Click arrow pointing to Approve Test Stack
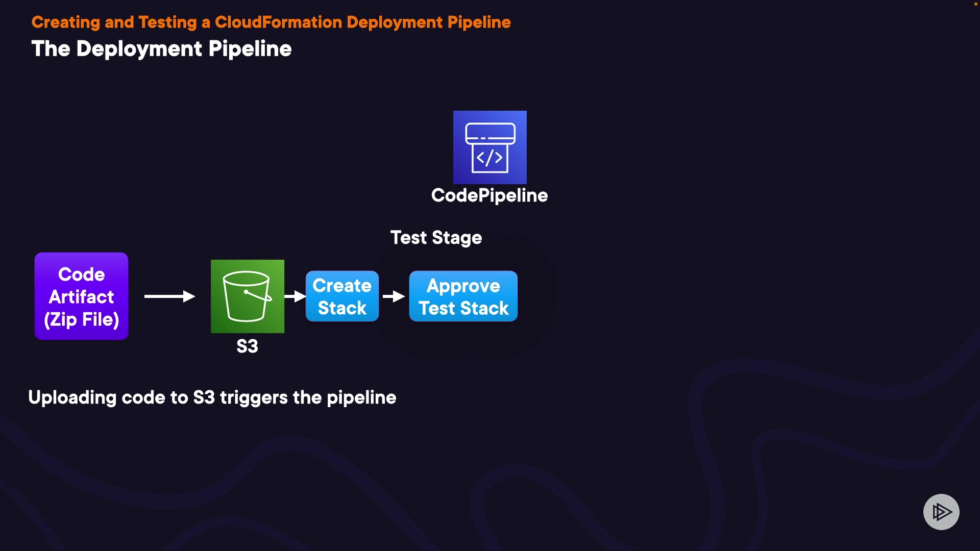This screenshot has height=551, width=980. [394, 296]
